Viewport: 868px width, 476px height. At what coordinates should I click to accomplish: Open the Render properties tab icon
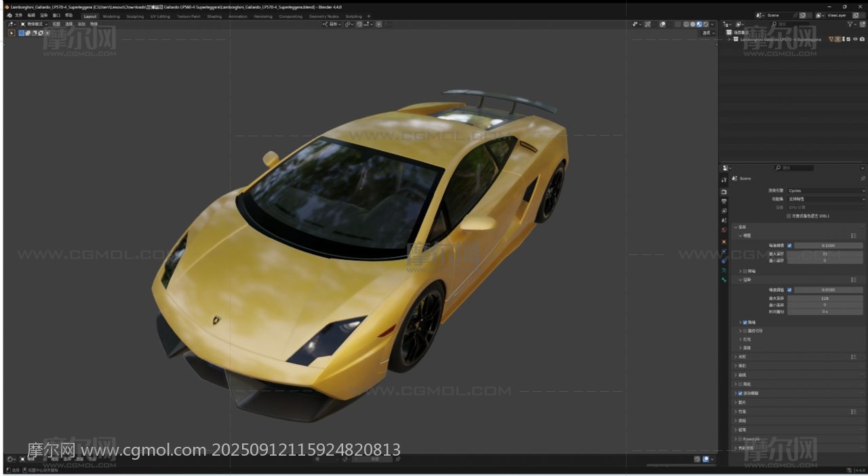[724, 192]
